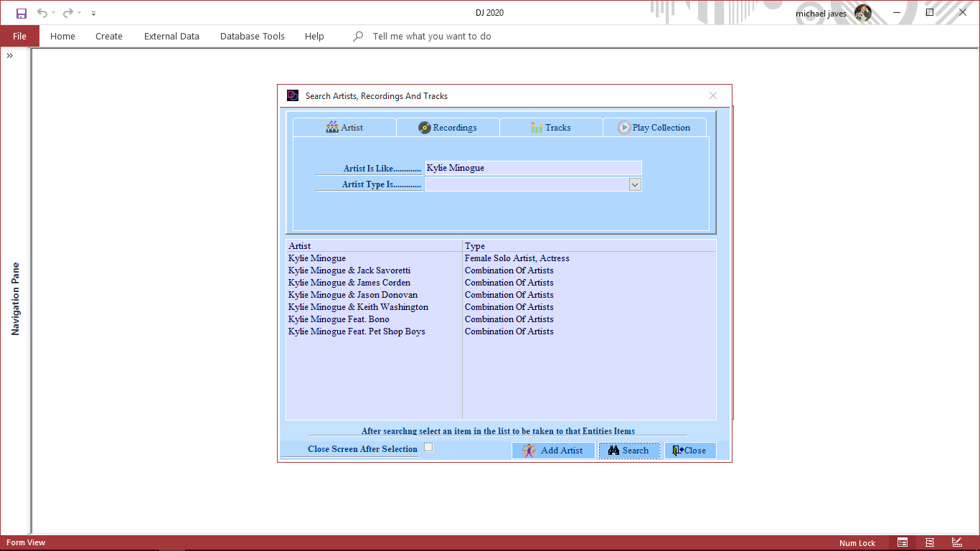
Task: Click the michael javes profile picture
Action: [863, 13]
